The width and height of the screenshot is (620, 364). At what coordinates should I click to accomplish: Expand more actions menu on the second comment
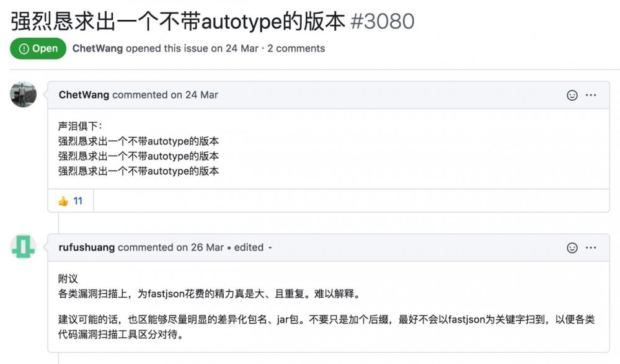(x=590, y=247)
